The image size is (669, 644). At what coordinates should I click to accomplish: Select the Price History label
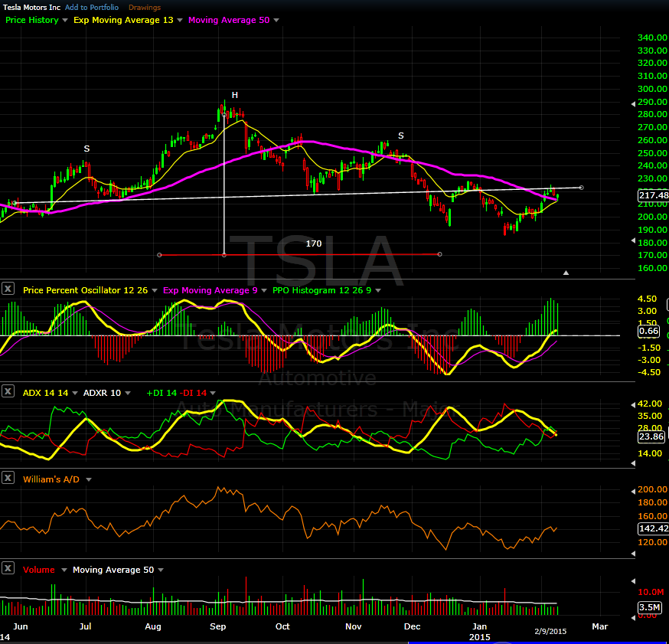(32, 20)
